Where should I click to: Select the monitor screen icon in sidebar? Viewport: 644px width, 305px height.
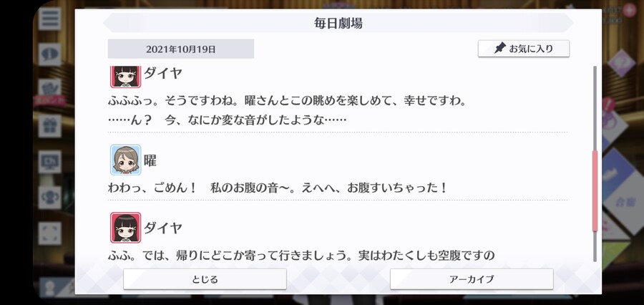(x=49, y=162)
